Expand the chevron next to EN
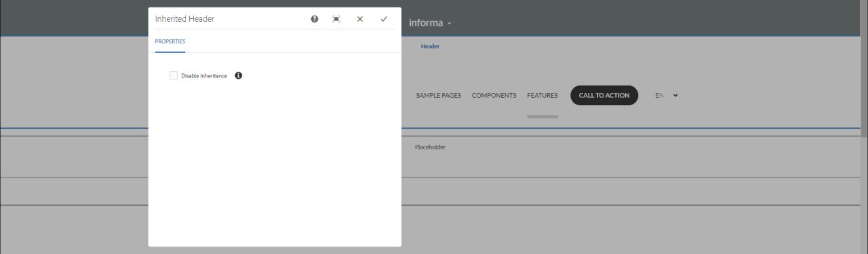The image size is (868, 254). click(x=675, y=95)
